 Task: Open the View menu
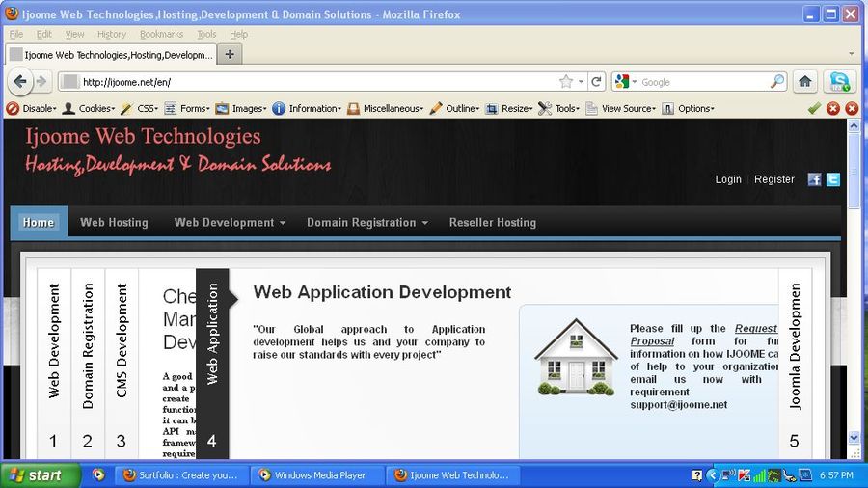[x=74, y=35]
